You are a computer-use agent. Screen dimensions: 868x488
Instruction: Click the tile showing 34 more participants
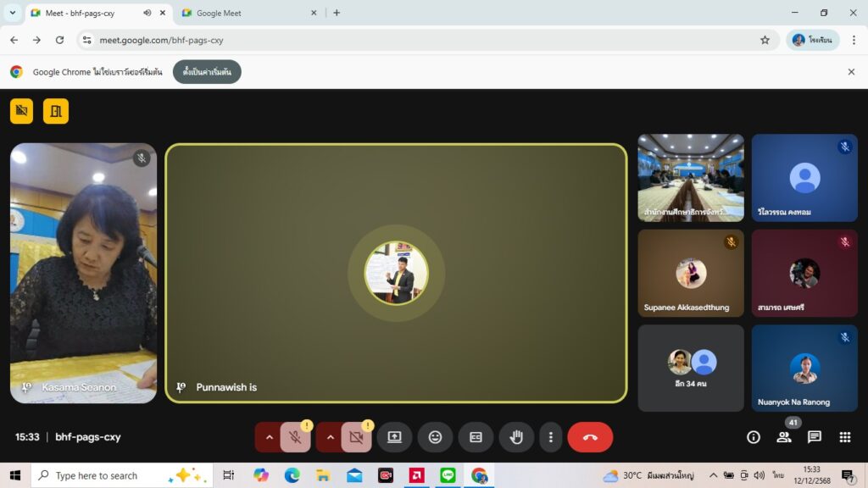[691, 369]
